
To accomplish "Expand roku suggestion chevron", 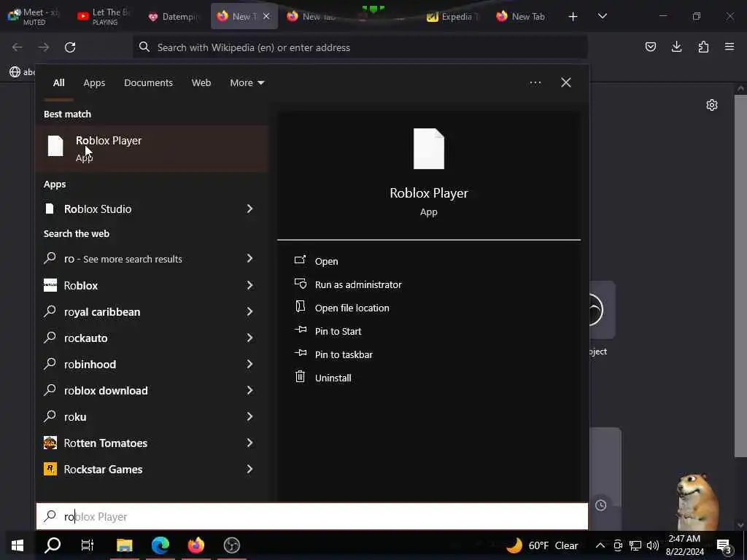I will coord(249,416).
